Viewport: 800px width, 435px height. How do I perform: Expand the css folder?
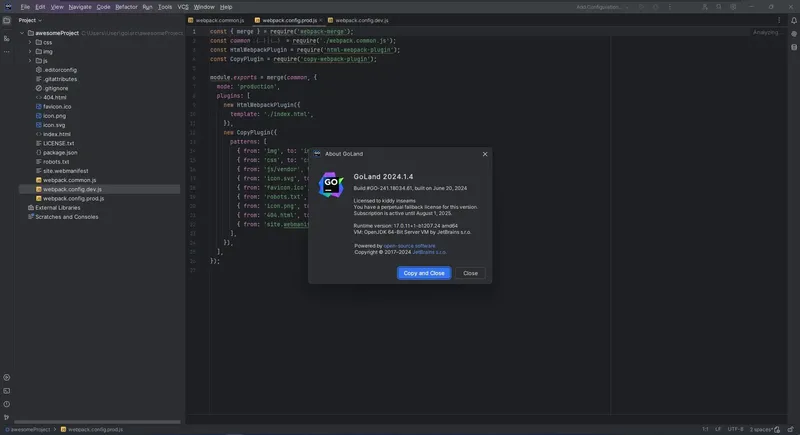tap(30, 42)
